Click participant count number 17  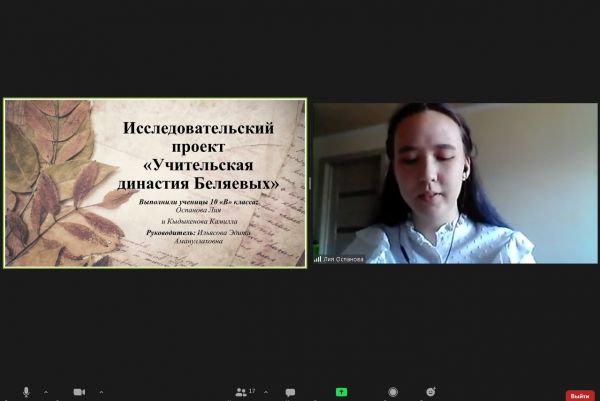pos(252,391)
